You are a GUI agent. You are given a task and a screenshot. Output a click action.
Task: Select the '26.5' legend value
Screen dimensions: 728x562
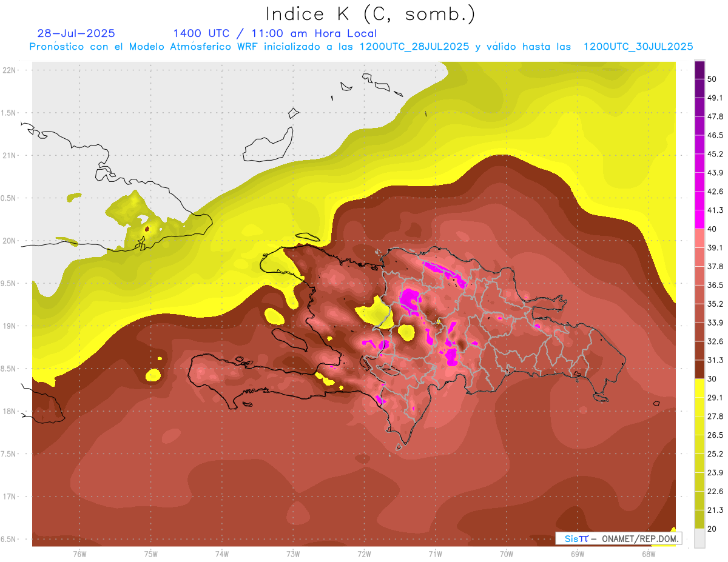[715, 435]
